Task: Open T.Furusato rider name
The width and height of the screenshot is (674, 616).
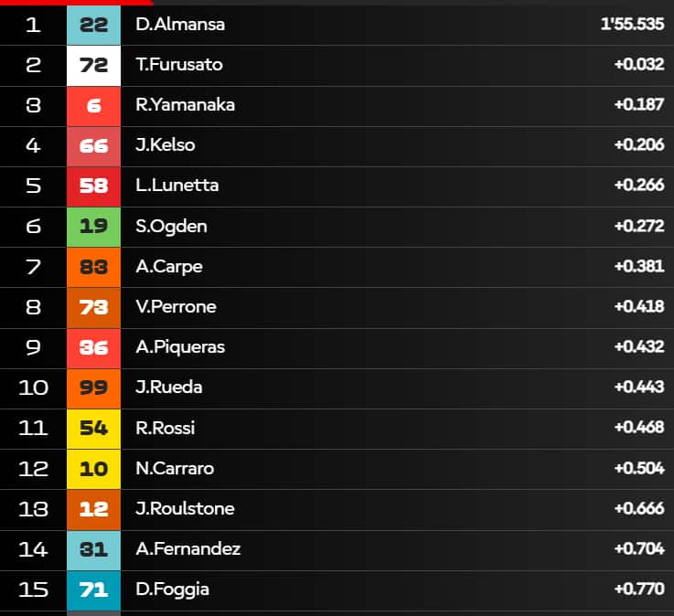Action: (179, 65)
